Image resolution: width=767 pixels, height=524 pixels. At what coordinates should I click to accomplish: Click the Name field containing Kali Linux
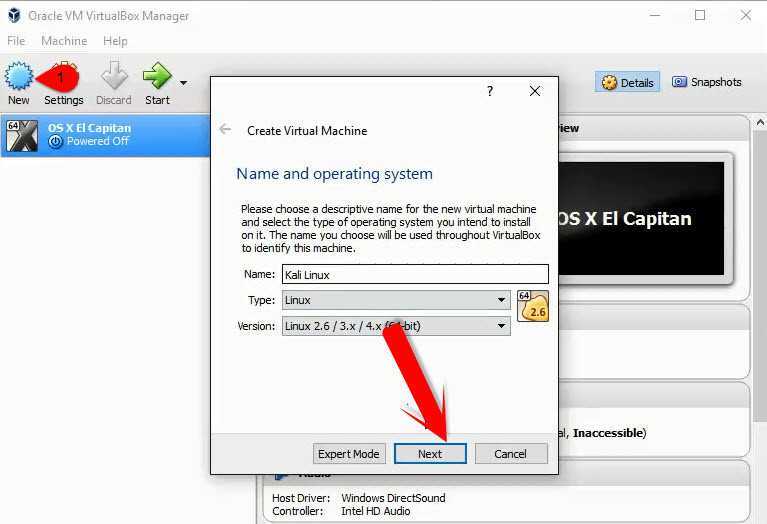click(x=415, y=274)
